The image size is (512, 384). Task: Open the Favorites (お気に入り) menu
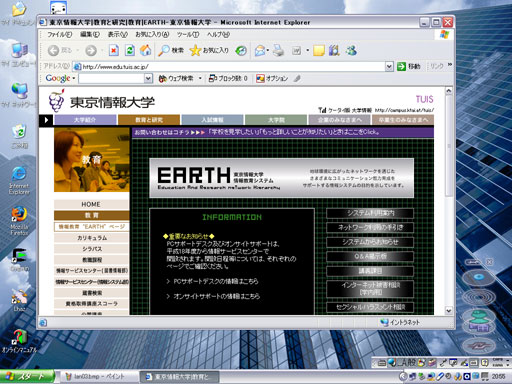pos(152,34)
